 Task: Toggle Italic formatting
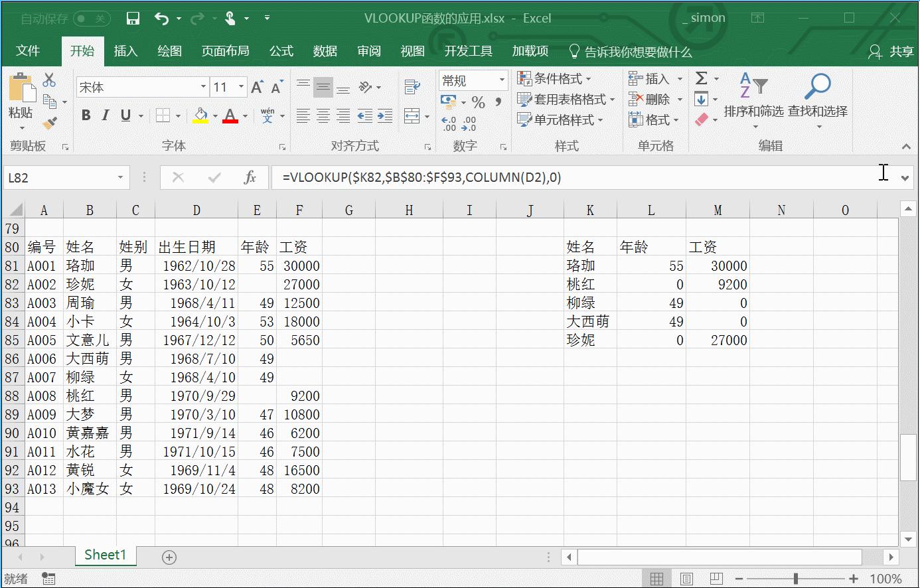coord(105,115)
